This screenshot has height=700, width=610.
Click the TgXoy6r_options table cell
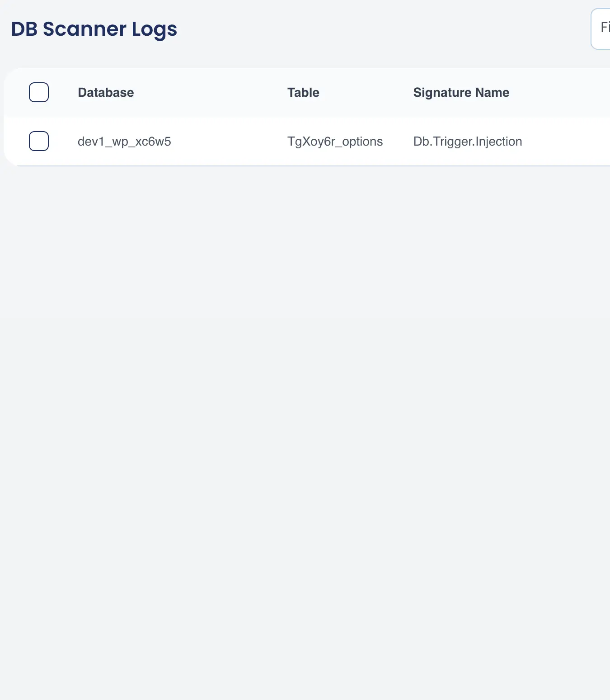click(335, 141)
